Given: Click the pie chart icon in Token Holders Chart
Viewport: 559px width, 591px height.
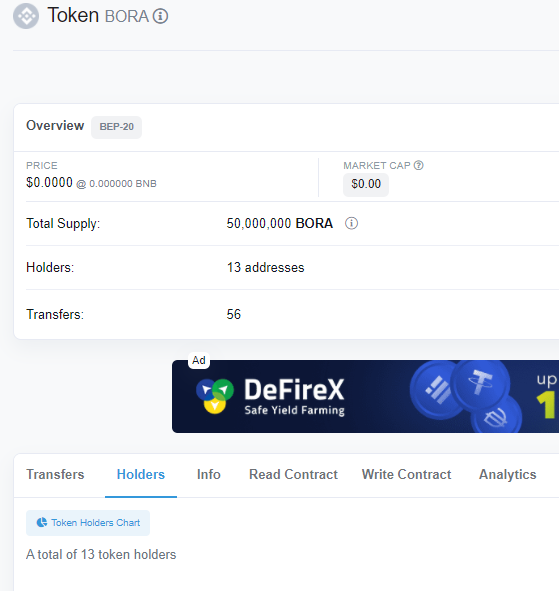Looking at the screenshot, I should tap(42, 522).
